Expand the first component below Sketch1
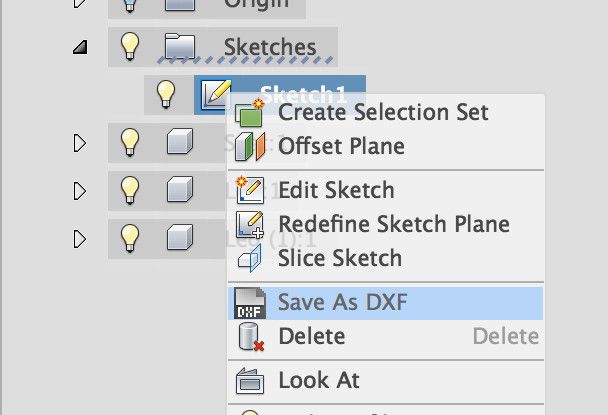The image size is (608, 415). [79, 143]
